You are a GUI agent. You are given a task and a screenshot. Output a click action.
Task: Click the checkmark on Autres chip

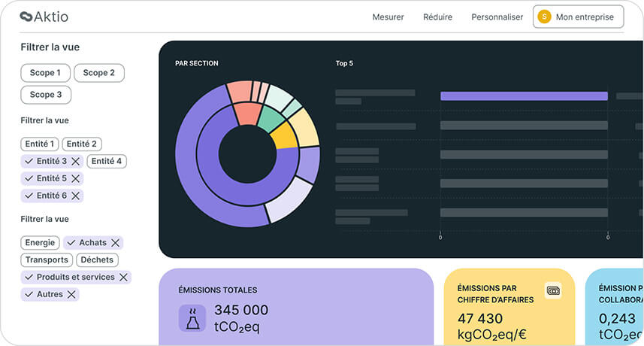tap(29, 295)
